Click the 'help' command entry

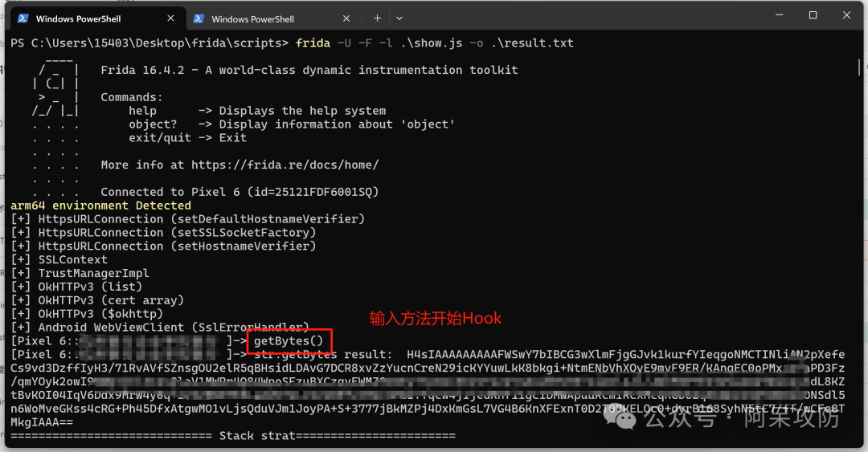(x=257, y=111)
